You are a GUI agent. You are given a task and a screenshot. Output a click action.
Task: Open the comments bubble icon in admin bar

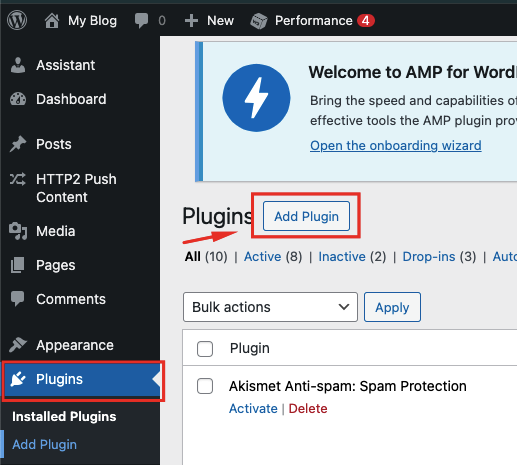[141, 20]
